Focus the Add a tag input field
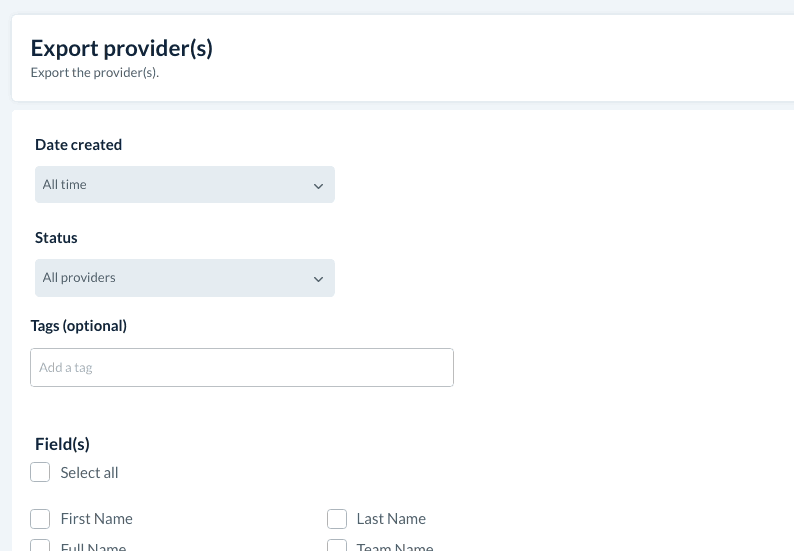794x551 pixels. click(242, 368)
